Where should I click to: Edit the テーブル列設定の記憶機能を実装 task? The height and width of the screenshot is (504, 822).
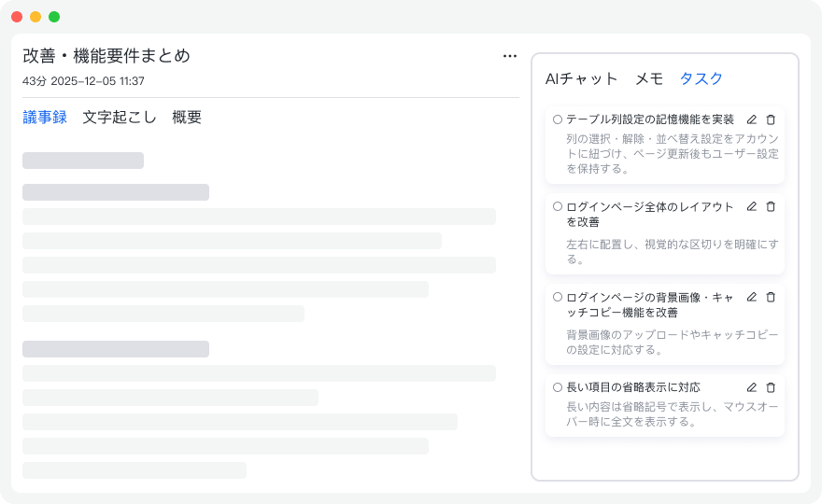(x=751, y=119)
